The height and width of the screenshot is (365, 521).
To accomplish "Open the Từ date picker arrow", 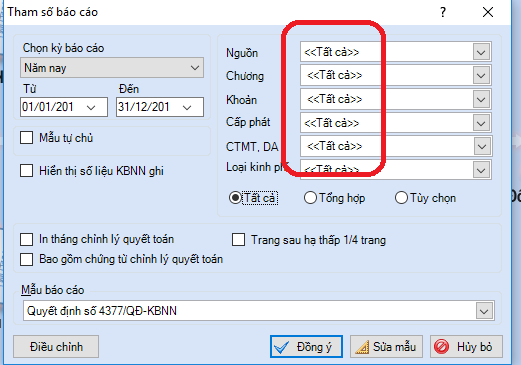I will tap(91, 107).
